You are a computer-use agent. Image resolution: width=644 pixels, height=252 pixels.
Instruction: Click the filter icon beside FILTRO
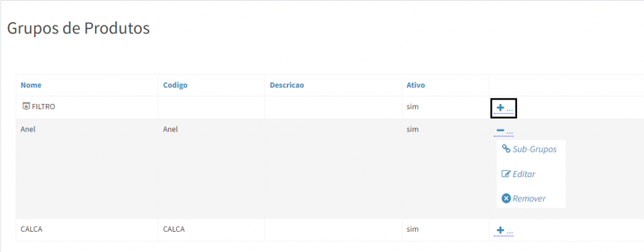(x=26, y=106)
